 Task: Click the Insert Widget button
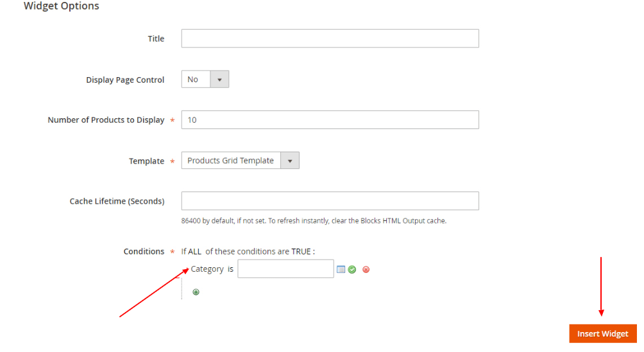click(x=602, y=333)
